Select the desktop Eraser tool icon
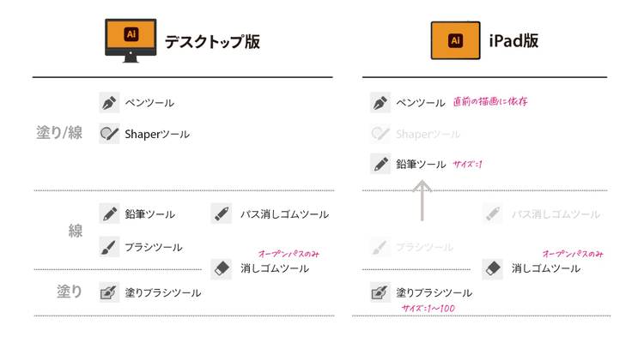The width and height of the screenshot is (644, 343). click(222, 268)
